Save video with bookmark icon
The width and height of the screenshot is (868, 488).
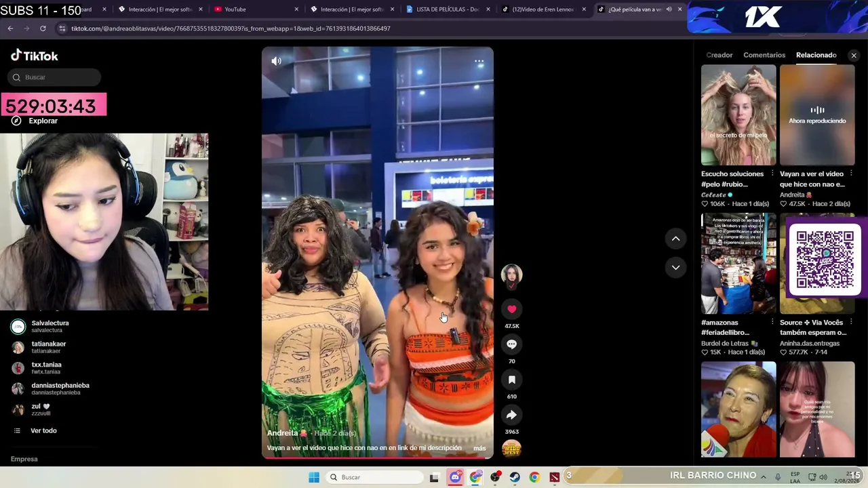click(x=511, y=380)
